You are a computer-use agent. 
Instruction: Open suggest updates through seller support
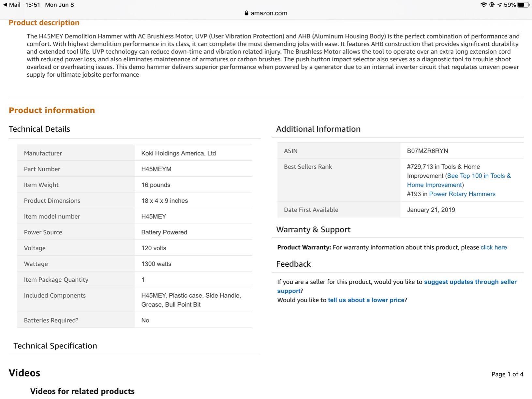(x=397, y=286)
